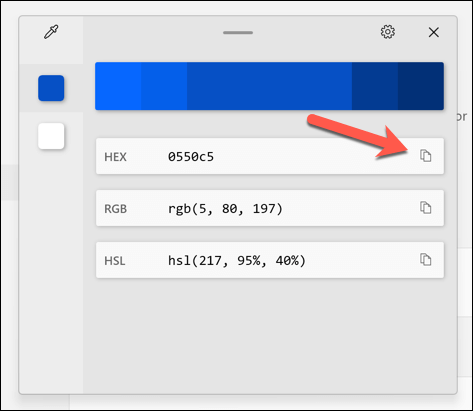Click the gray drag handle bar at top
The width and height of the screenshot is (473, 411).
coord(238,33)
